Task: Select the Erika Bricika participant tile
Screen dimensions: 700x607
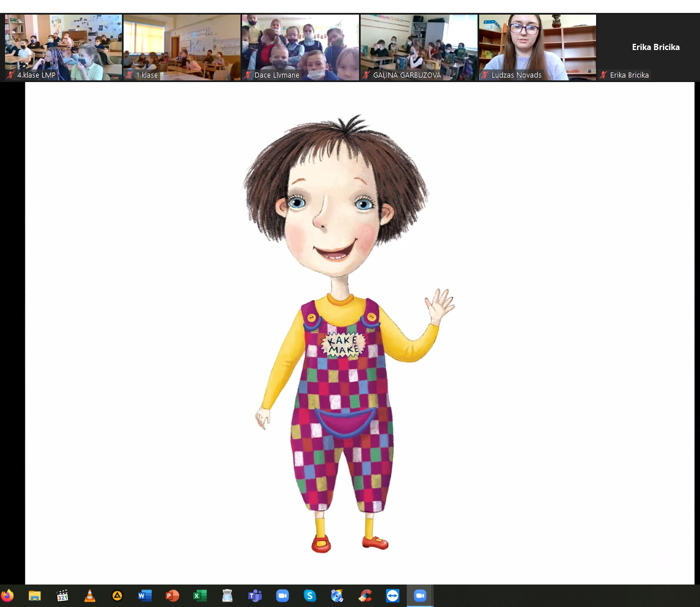Action: 648,47
